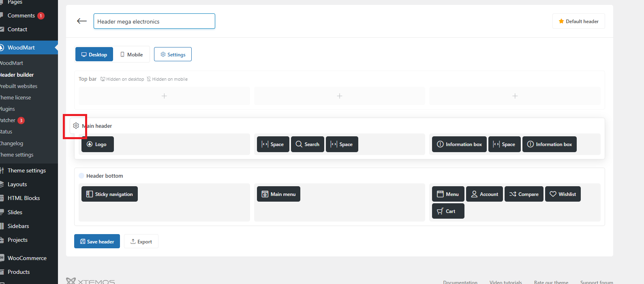
Task: Open Status submenu item
Action: [6, 131]
